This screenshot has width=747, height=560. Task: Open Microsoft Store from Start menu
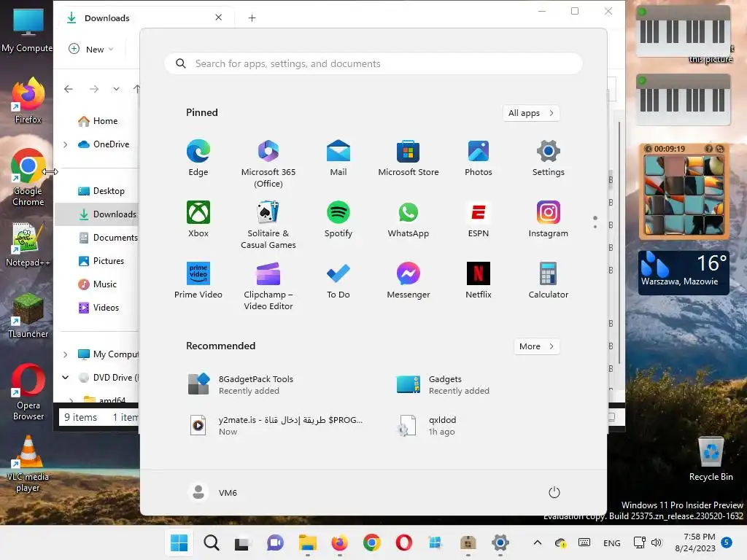(409, 158)
